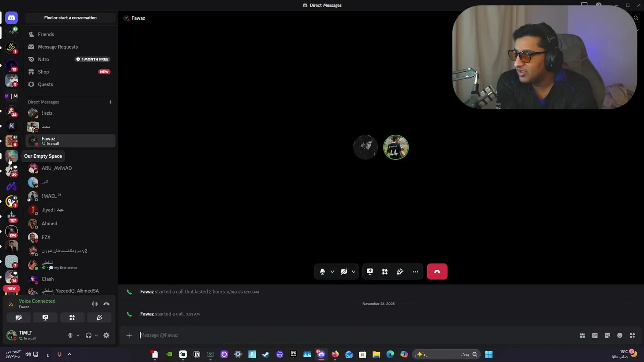
Task: Open Discord home from the server sidebar logo
Action: pyautogui.click(x=11, y=18)
